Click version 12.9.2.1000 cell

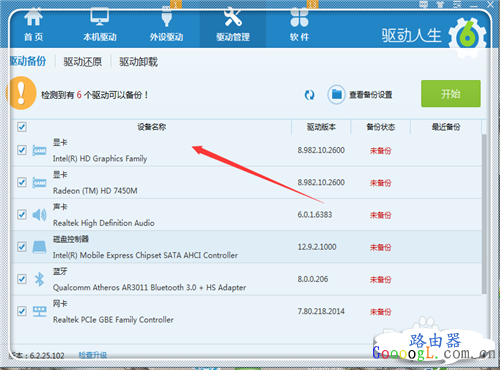click(x=317, y=247)
